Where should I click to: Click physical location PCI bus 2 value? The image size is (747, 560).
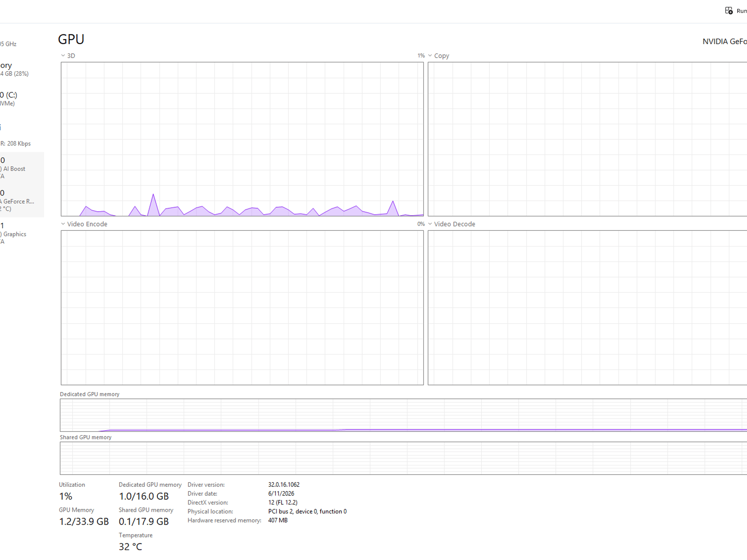(307, 512)
